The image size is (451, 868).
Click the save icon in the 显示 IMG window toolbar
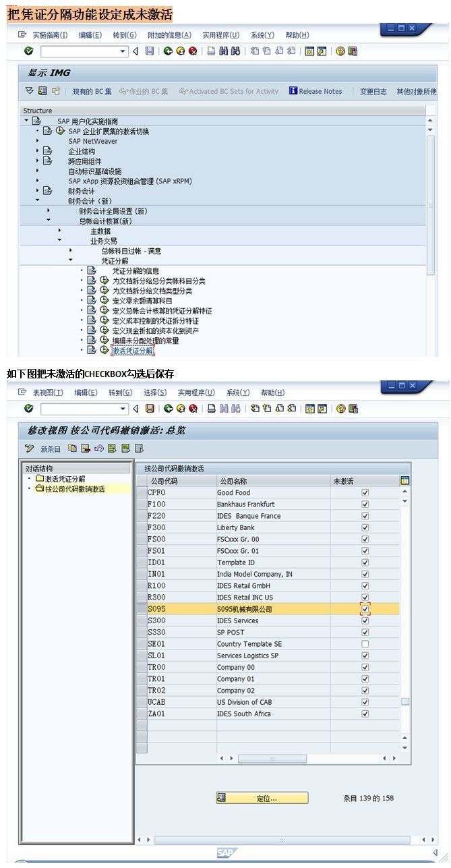coord(150,51)
